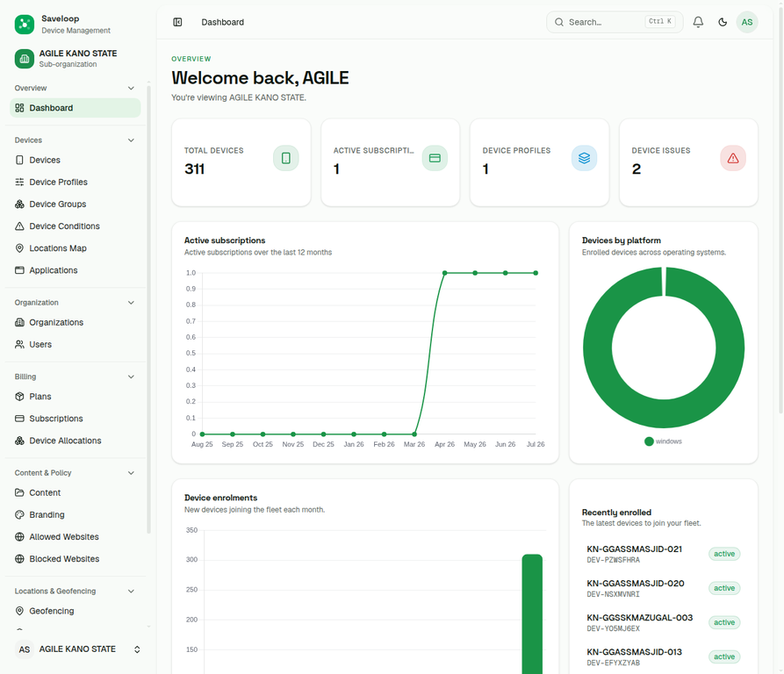Click active badge for KN-GGASSMASJID-021
This screenshot has height=674, width=784.
pos(724,554)
